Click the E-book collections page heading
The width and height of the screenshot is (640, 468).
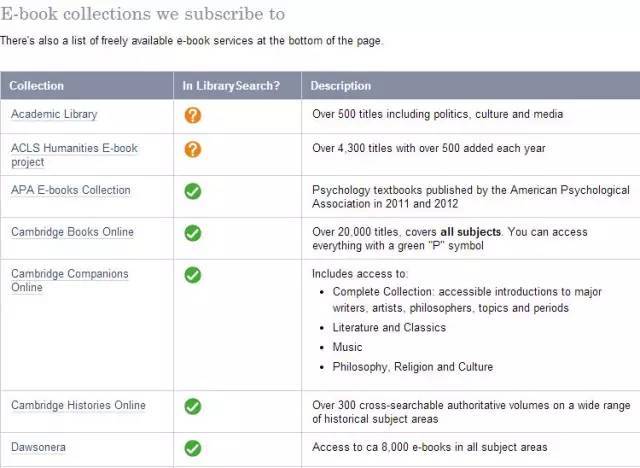[142, 14]
